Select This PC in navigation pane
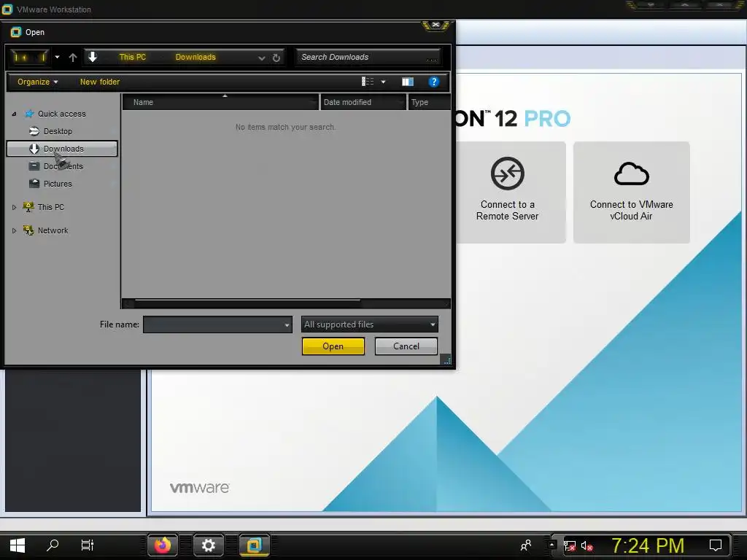The width and height of the screenshot is (747, 560). [51, 207]
